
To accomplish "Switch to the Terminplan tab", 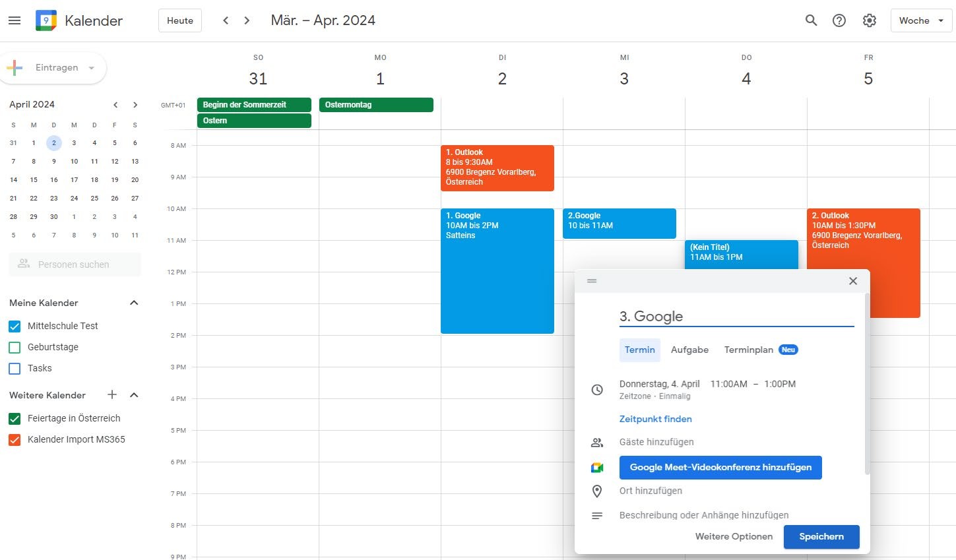I will pos(749,350).
